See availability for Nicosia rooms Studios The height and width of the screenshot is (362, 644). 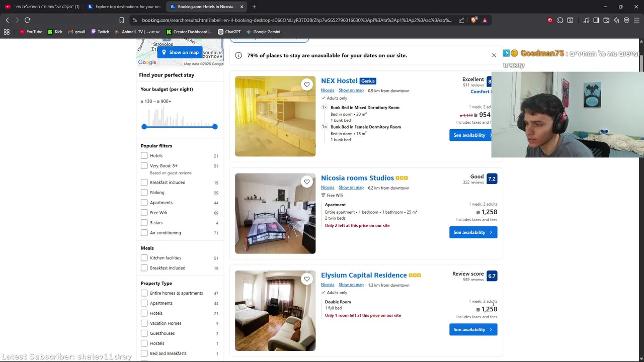(473, 232)
